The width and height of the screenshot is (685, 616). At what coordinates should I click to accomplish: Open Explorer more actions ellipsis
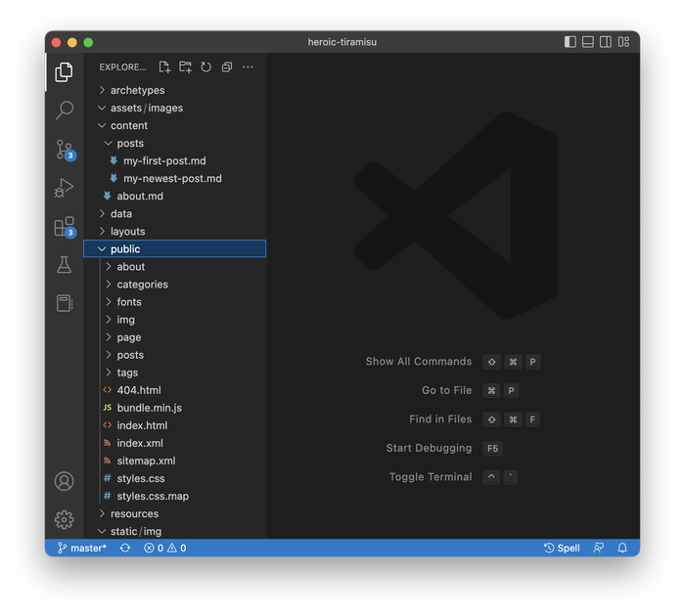[248, 67]
